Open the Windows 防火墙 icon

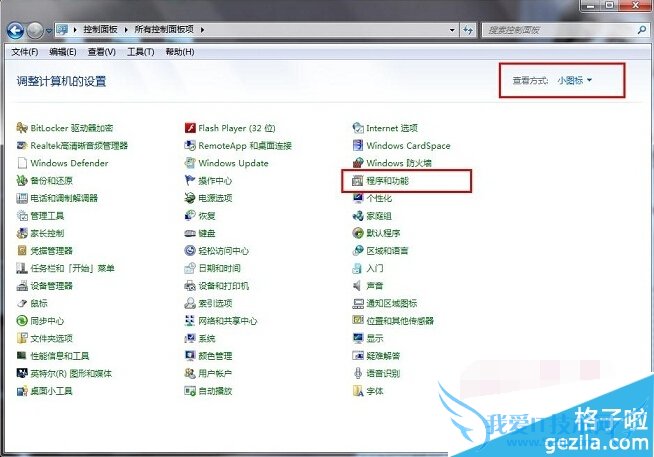tap(358, 163)
